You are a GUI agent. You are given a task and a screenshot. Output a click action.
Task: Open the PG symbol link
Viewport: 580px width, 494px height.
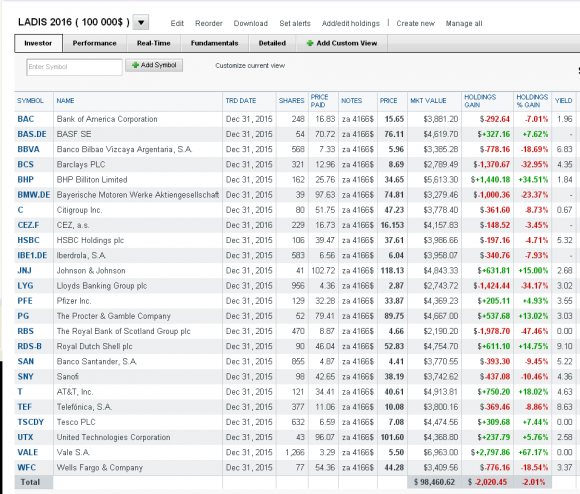23,316
